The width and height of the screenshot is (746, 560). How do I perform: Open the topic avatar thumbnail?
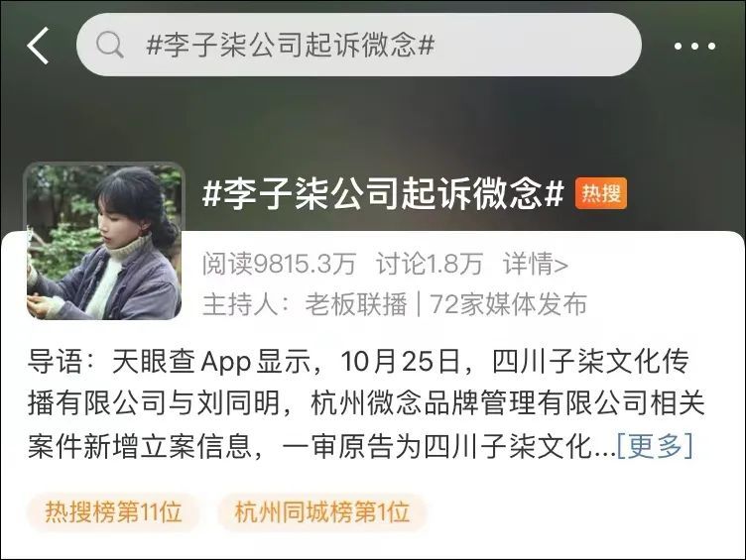[104, 241]
